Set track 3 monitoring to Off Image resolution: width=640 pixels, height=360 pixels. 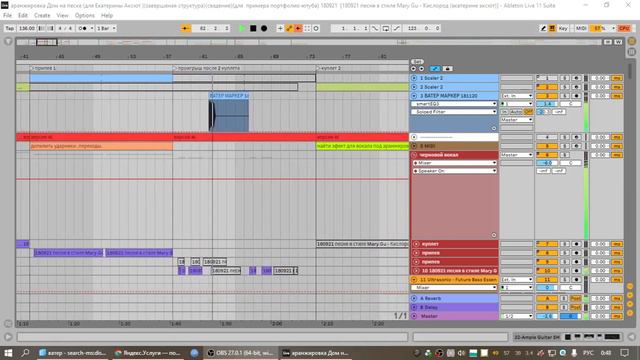click(x=529, y=111)
